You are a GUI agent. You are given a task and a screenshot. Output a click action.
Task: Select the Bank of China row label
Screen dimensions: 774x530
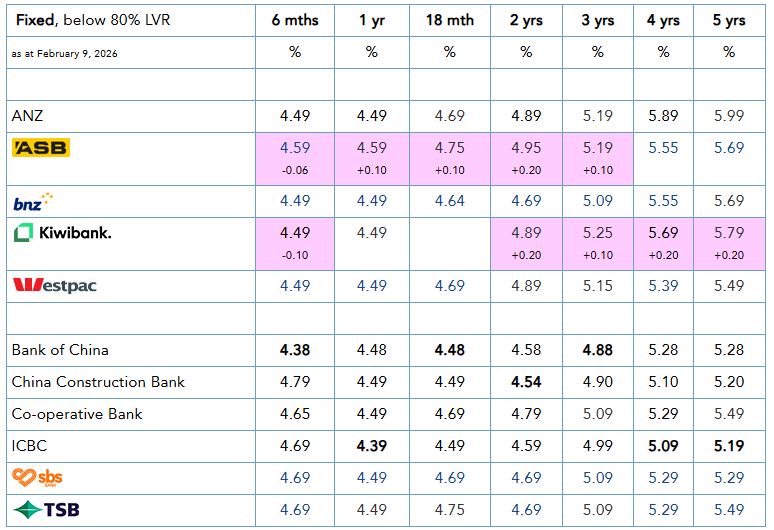pos(60,350)
